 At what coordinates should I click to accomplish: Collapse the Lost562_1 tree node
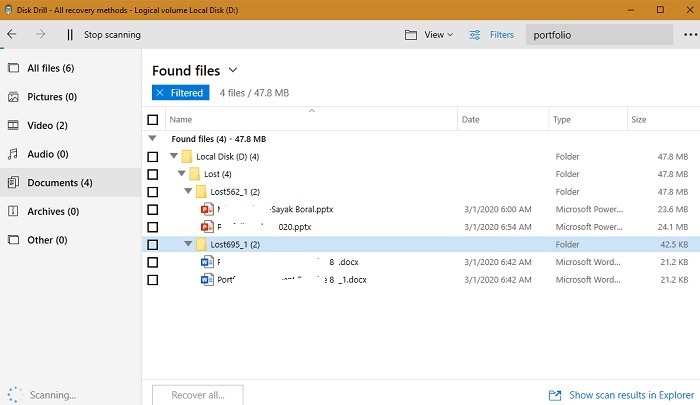click(x=188, y=191)
